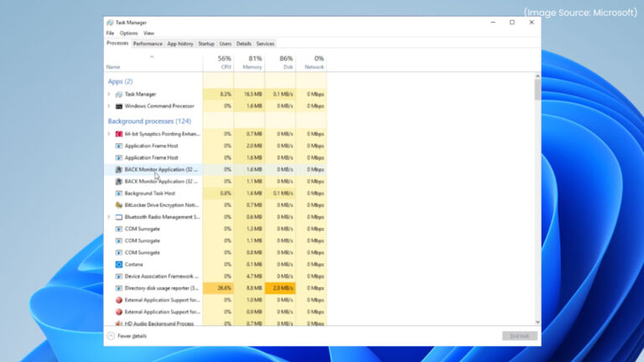Click the icon of the Task Manager app row

[119, 95]
